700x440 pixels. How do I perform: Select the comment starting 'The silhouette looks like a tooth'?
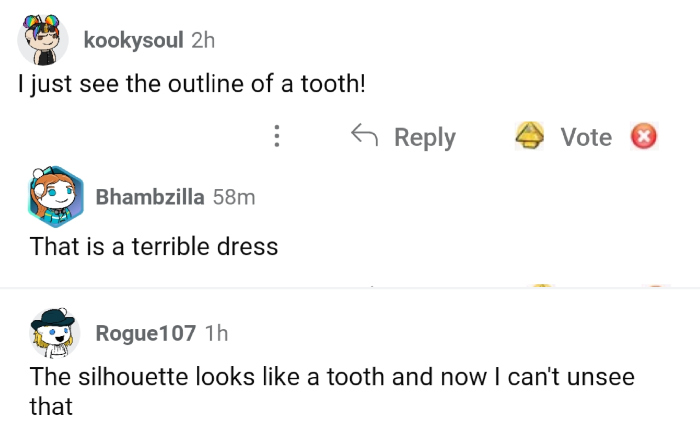pos(330,378)
